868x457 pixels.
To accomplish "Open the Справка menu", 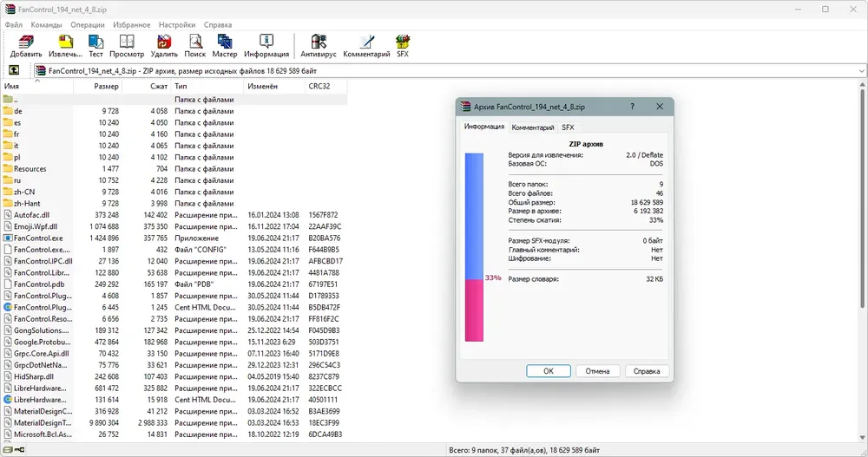I will point(218,25).
